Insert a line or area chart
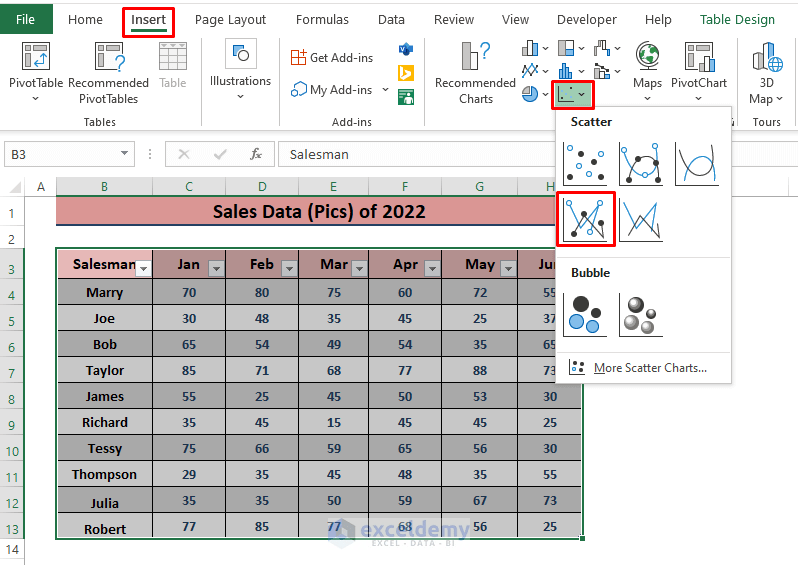This screenshot has width=798, height=565. (x=535, y=71)
